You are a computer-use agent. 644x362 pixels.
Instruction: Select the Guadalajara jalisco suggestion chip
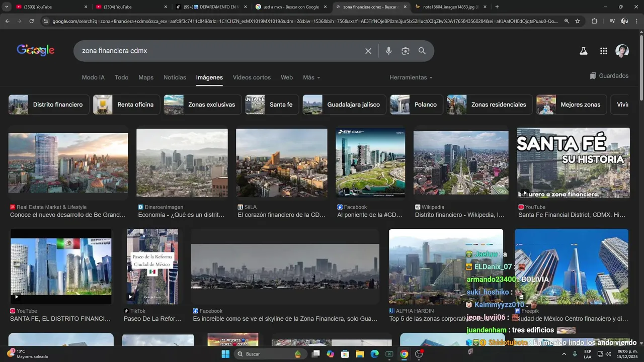[x=345, y=105]
